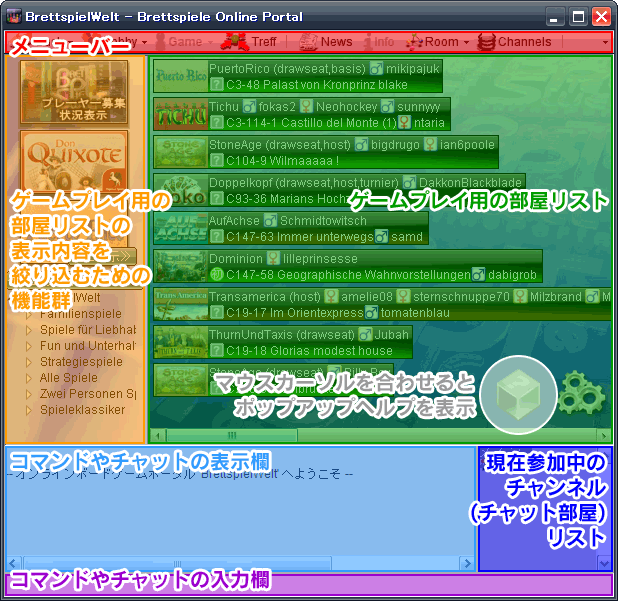Click the TransAmerica game logo thumbnail

click(x=181, y=304)
